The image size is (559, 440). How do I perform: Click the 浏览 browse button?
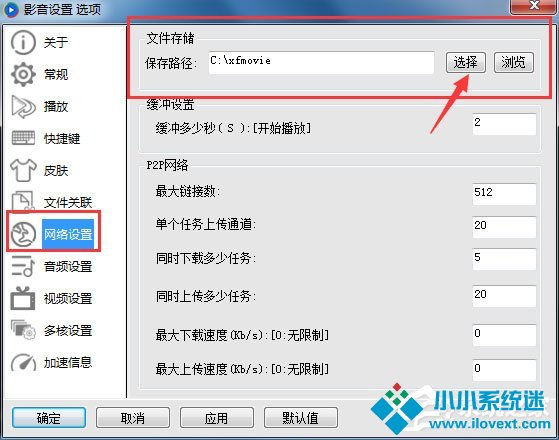[514, 62]
